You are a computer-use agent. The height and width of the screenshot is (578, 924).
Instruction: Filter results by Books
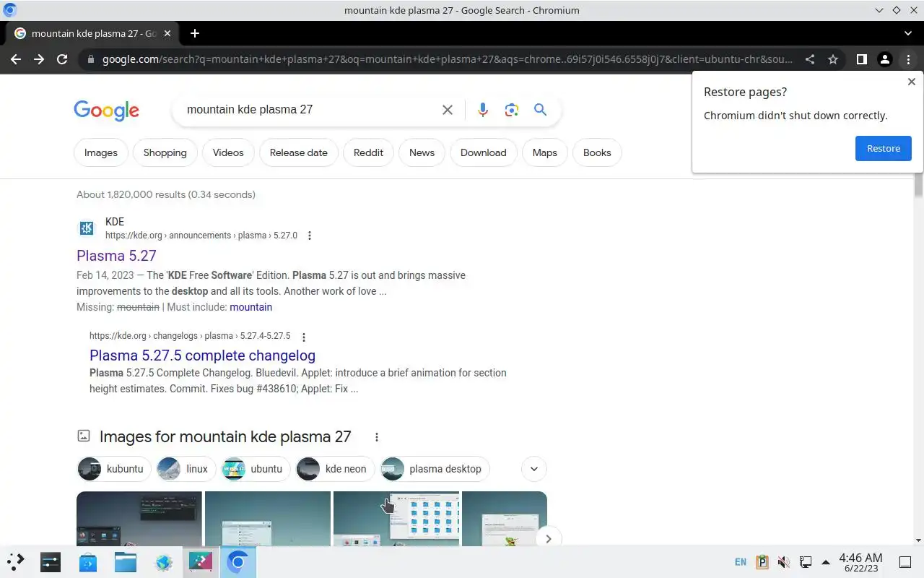pyautogui.click(x=597, y=152)
